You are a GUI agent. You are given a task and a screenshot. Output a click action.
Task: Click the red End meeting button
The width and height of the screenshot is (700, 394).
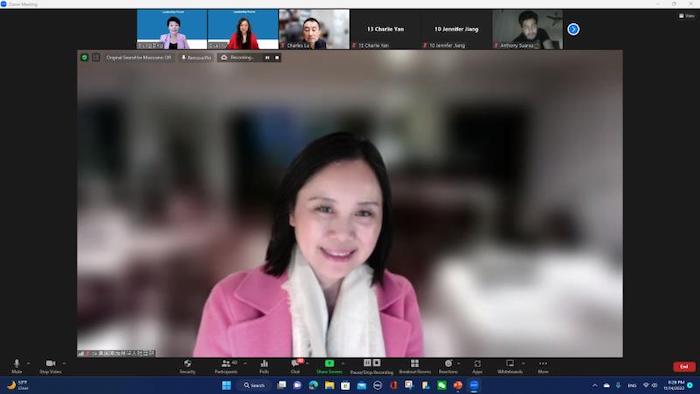pyautogui.click(x=684, y=366)
